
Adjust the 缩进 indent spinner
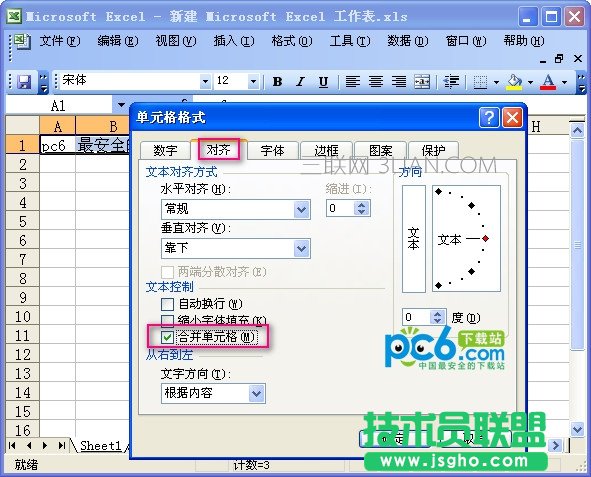(x=361, y=208)
